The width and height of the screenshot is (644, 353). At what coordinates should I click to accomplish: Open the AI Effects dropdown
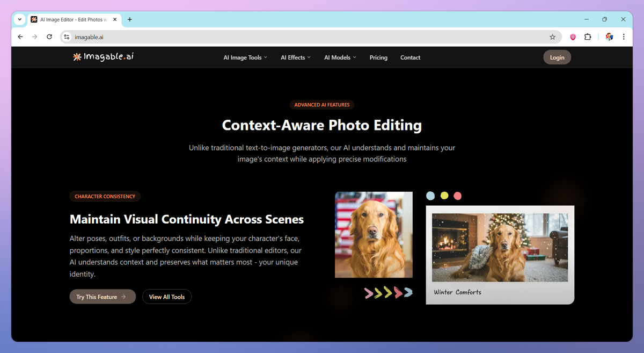coord(295,57)
